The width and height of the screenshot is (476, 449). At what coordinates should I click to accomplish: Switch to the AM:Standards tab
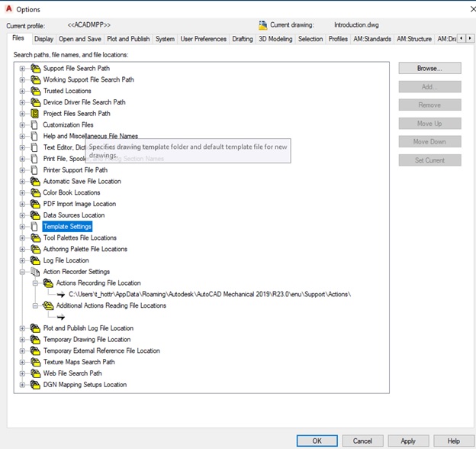(372, 39)
